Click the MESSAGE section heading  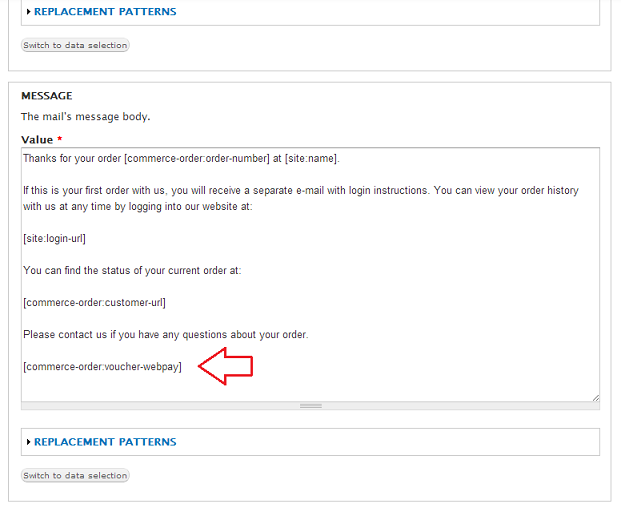coord(47,96)
